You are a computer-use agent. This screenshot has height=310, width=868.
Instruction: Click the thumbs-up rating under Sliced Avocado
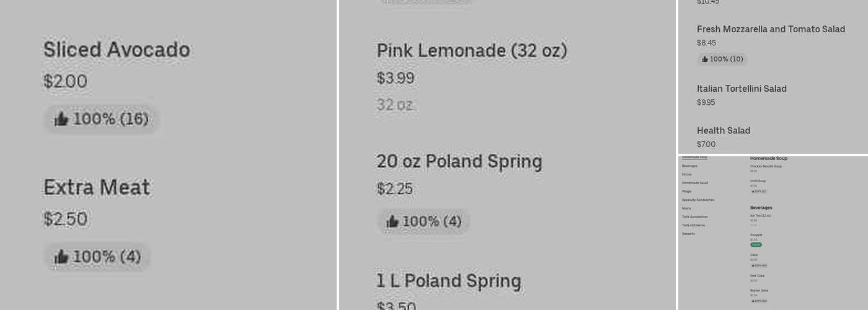[x=102, y=119]
